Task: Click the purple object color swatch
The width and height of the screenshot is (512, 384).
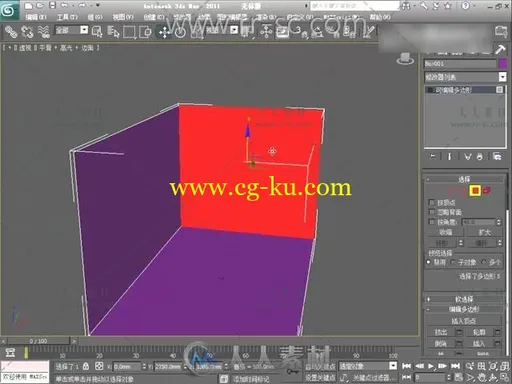Action: pos(502,64)
